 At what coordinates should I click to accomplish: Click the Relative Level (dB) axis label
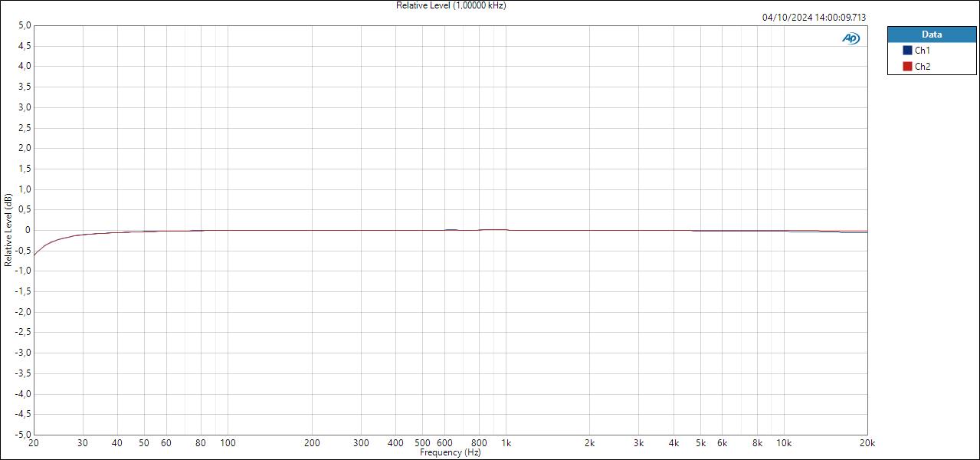(x=9, y=230)
